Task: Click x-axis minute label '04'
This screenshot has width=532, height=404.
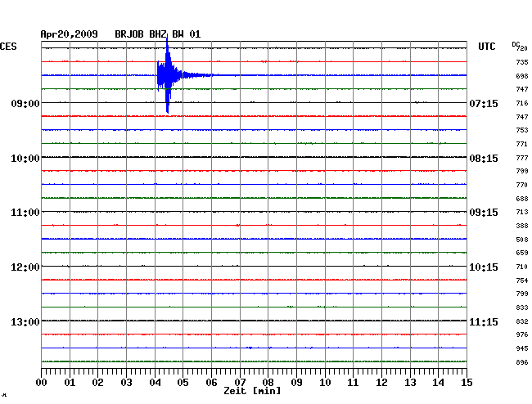Action: [x=155, y=382]
